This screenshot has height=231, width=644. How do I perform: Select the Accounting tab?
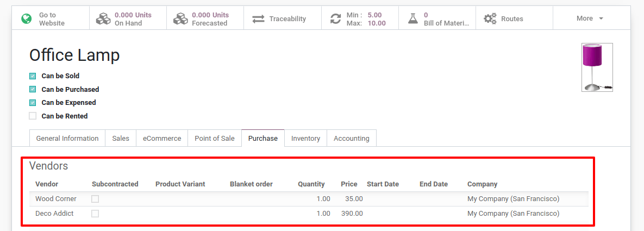click(351, 139)
